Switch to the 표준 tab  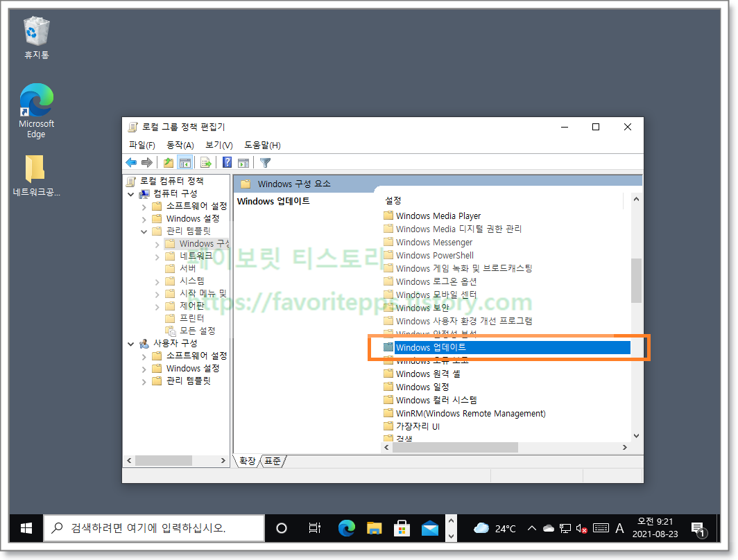tap(273, 461)
